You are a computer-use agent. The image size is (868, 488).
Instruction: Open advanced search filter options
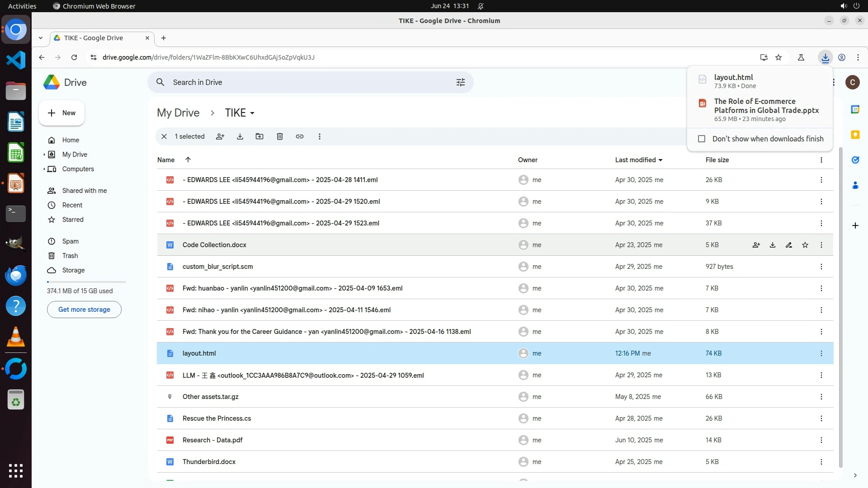pos(461,82)
